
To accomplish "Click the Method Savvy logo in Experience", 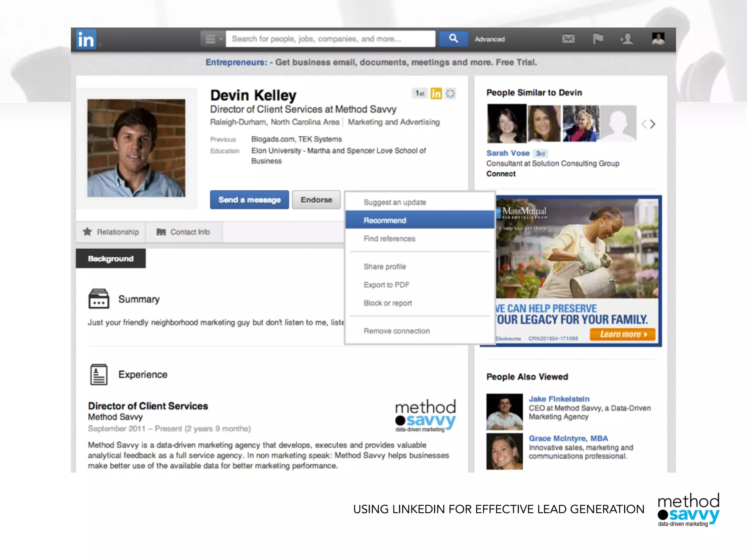I will click(425, 416).
